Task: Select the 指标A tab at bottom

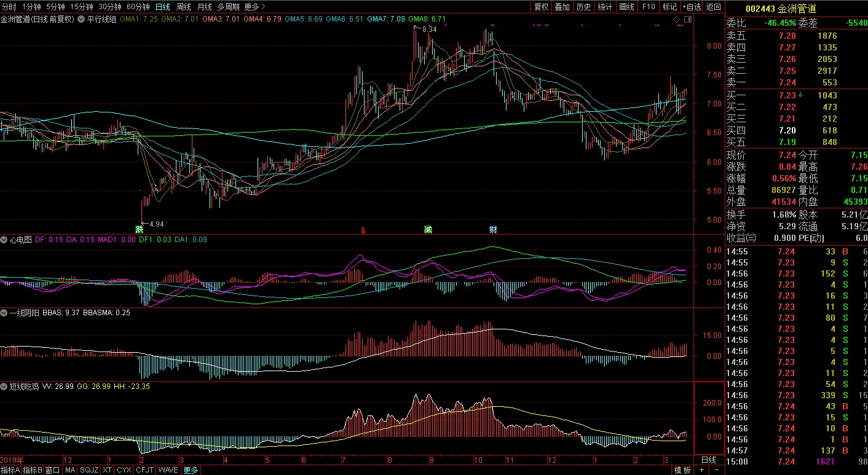Action: pyautogui.click(x=11, y=470)
